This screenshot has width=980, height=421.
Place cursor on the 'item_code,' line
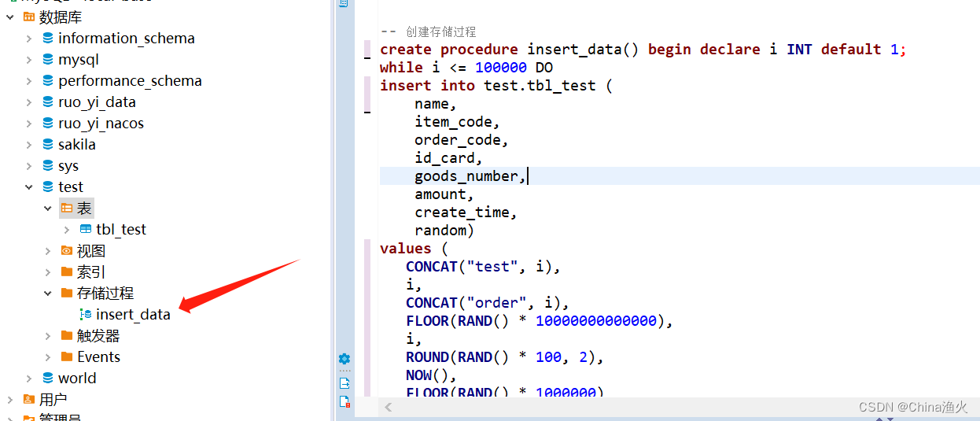click(457, 121)
